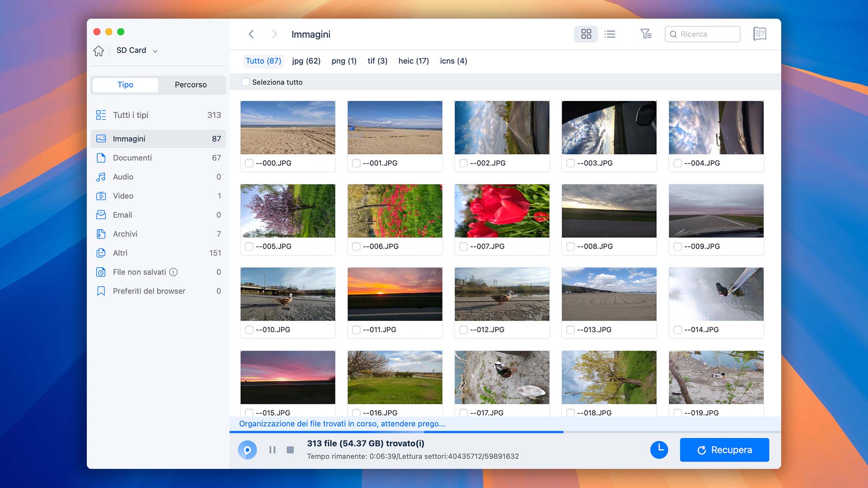The width and height of the screenshot is (868, 488).
Task: Select Tutti i tipi category
Action: pos(158,115)
